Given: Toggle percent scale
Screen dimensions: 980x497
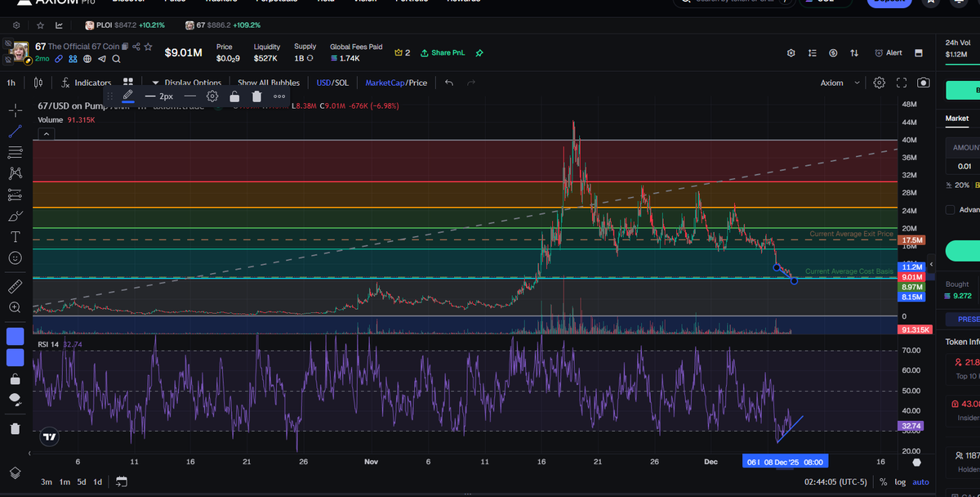Looking at the screenshot, I should (x=883, y=482).
